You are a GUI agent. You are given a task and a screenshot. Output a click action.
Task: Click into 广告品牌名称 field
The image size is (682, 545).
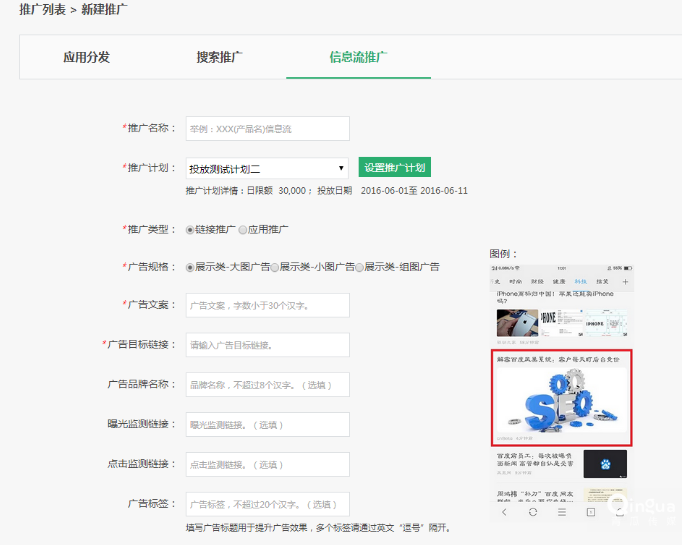pos(267,385)
